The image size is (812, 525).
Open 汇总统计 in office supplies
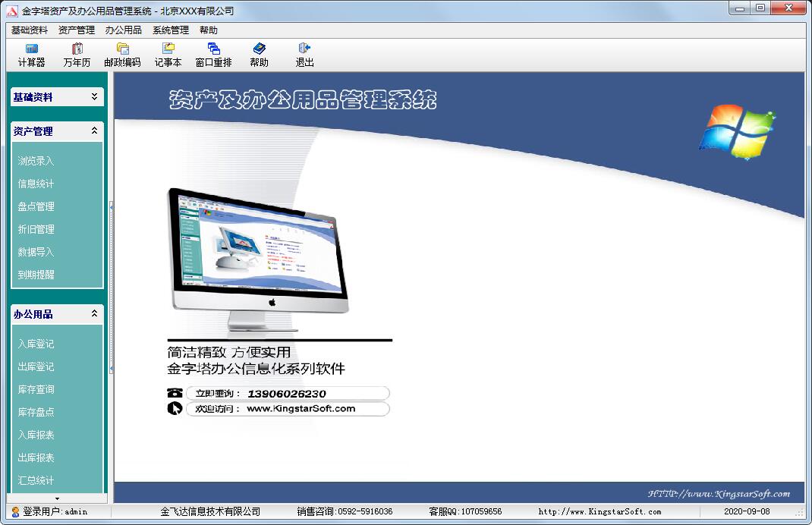36,480
